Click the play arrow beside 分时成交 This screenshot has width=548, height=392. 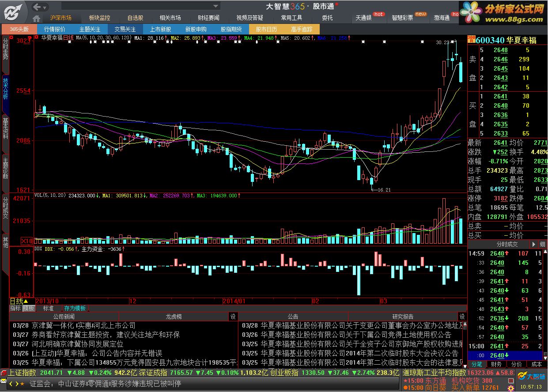pos(533,244)
